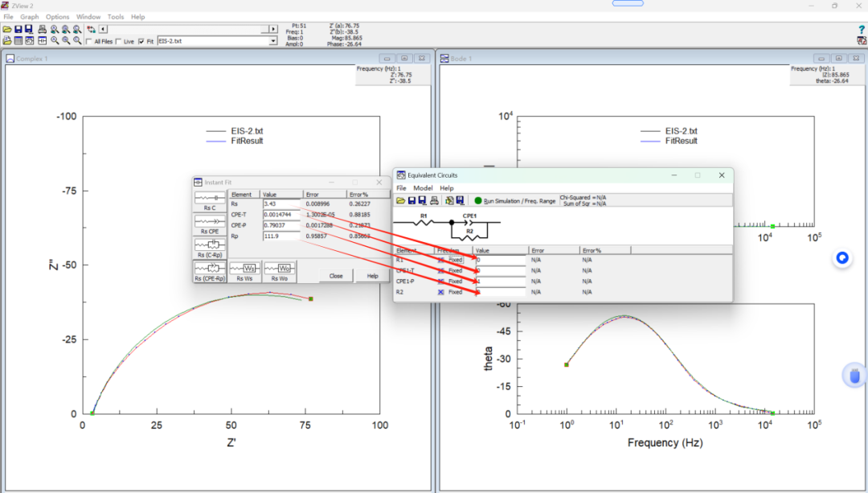Open the Instant Fit icon in main toolbar
This screenshot has width=868, height=493.
(x=42, y=40)
